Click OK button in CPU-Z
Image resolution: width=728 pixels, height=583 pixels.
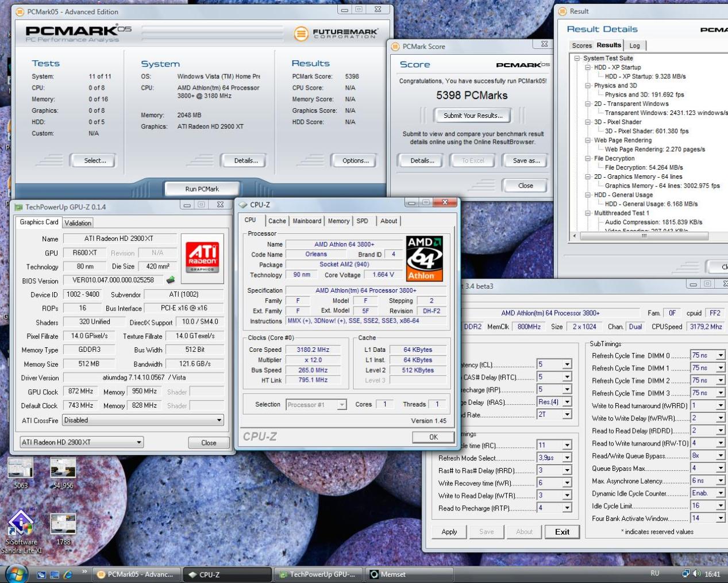coord(433,437)
